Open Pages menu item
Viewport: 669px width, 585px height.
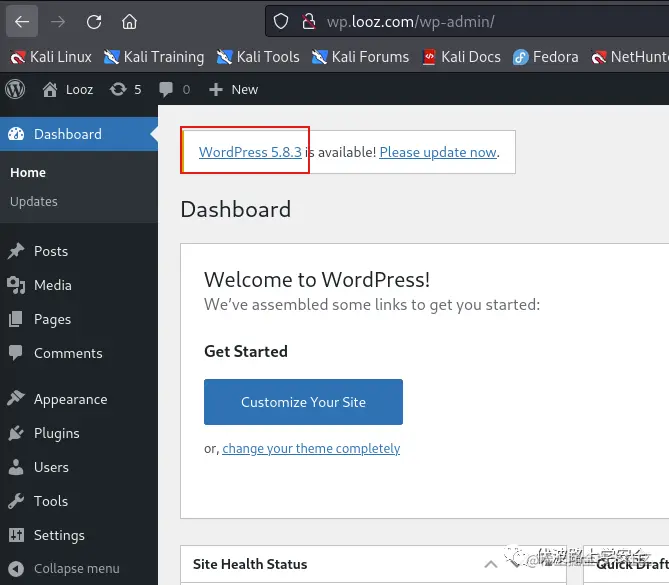pyautogui.click(x=79, y=319)
